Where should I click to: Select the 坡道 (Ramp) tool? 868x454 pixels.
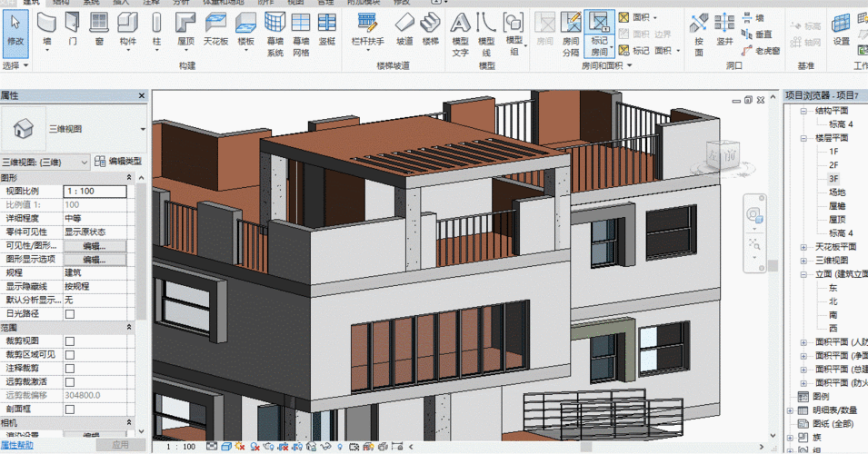coord(404,30)
